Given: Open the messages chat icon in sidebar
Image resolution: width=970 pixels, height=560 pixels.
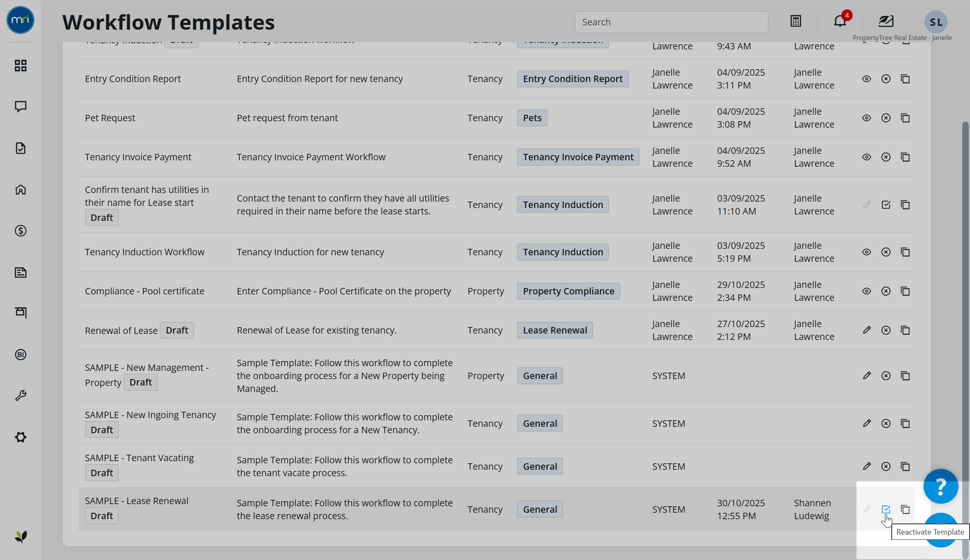Looking at the screenshot, I should click(x=21, y=107).
